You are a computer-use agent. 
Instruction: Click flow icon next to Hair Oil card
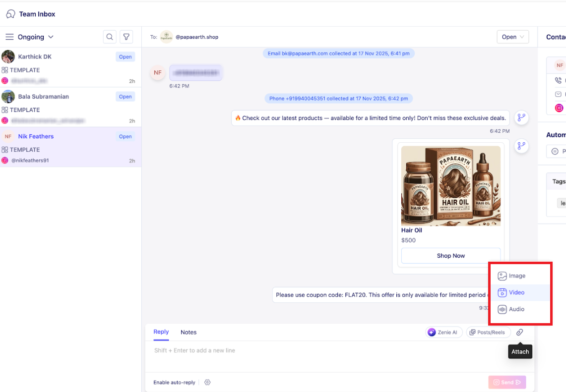tap(521, 146)
